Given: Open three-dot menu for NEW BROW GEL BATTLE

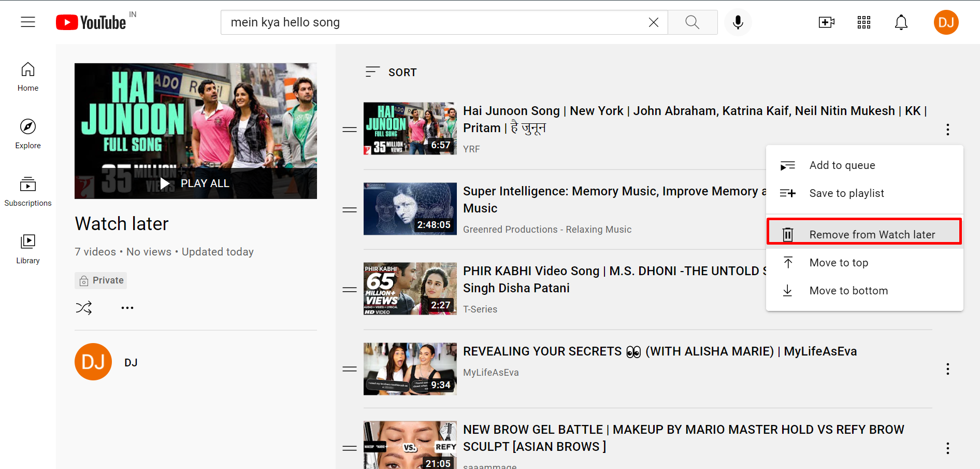Looking at the screenshot, I should coord(948,448).
